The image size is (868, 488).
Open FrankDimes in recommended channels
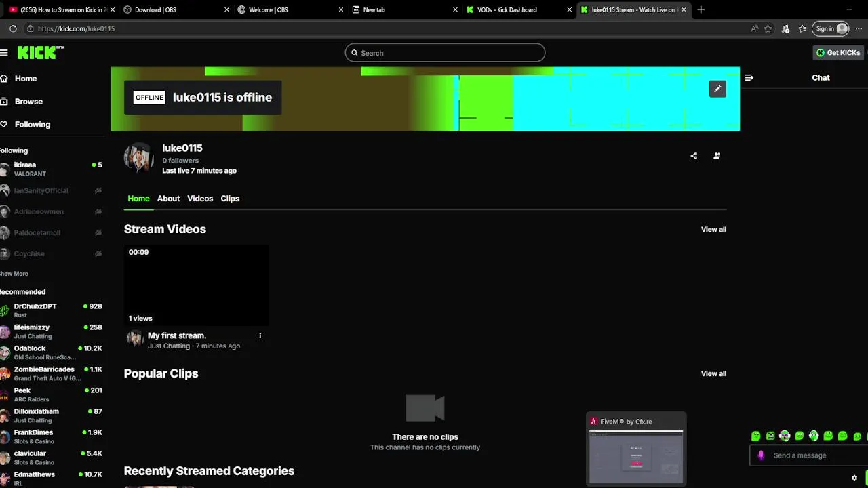51,436
